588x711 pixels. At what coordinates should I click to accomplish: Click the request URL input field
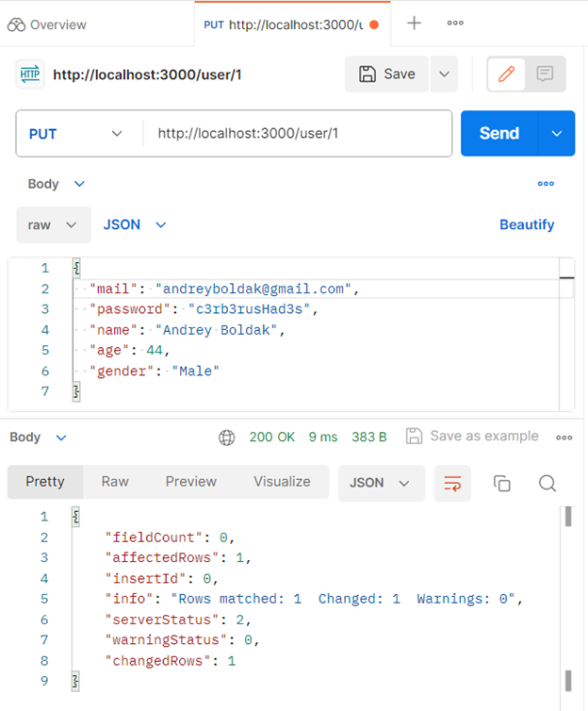coord(297,134)
